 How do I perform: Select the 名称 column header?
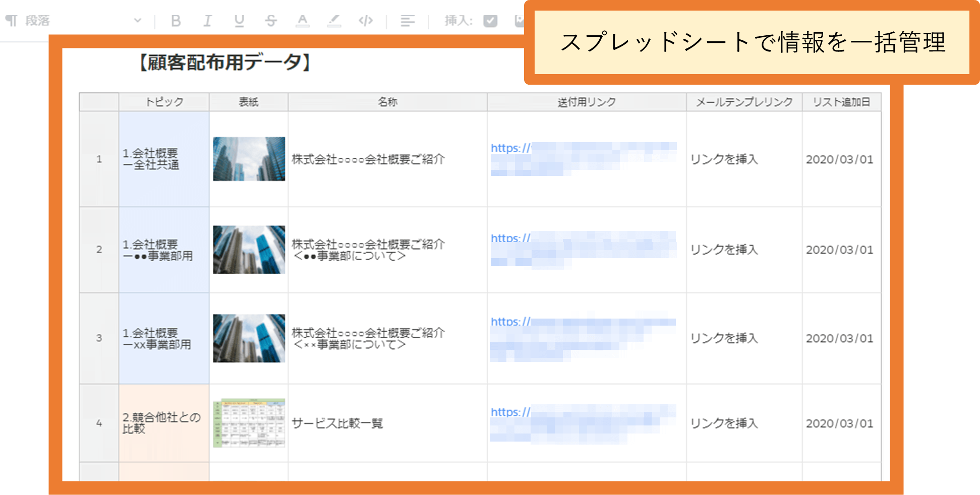(386, 101)
